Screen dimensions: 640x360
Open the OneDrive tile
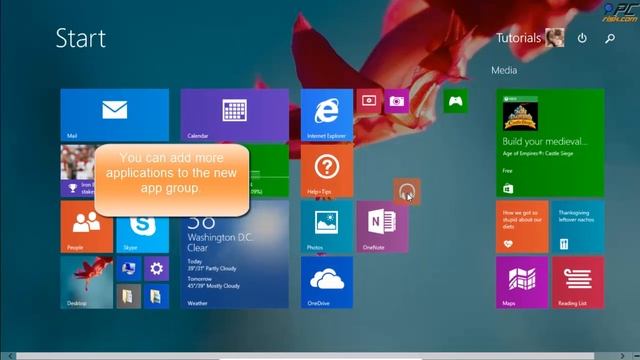[327, 282]
